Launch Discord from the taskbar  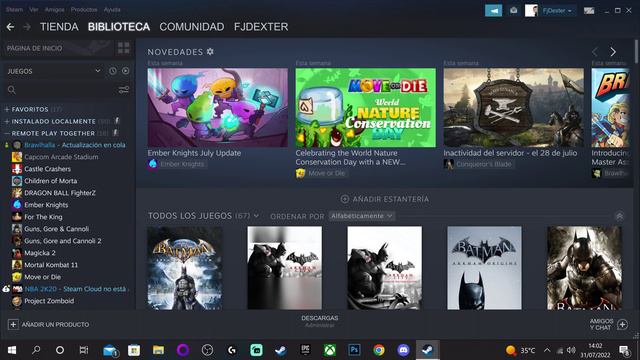pyautogui.click(x=403, y=350)
